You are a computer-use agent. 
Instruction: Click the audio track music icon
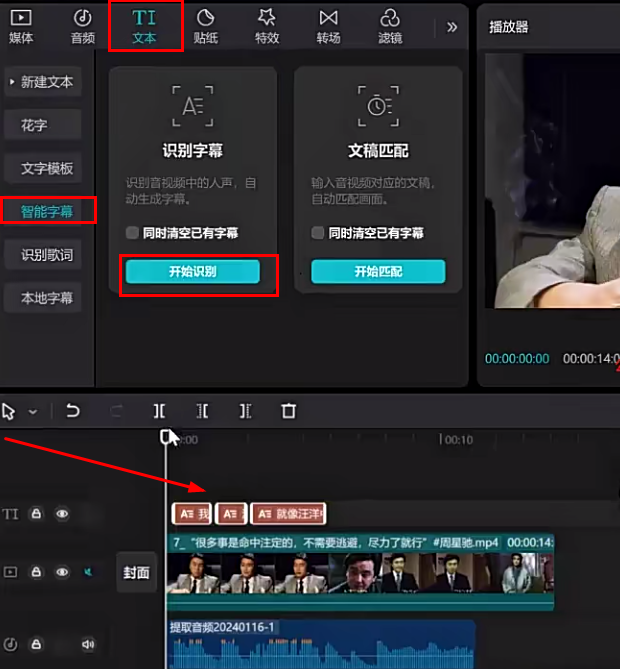coord(10,644)
